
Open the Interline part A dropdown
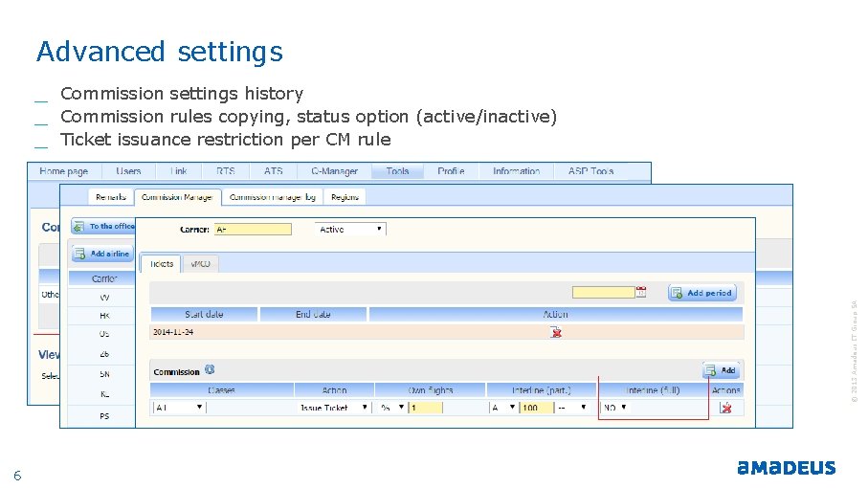(x=503, y=408)
